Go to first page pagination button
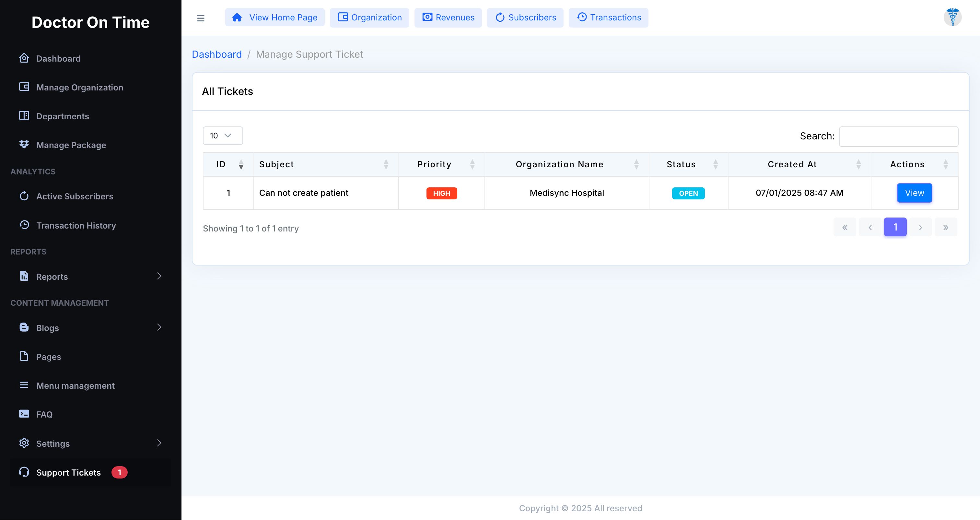 845,227
